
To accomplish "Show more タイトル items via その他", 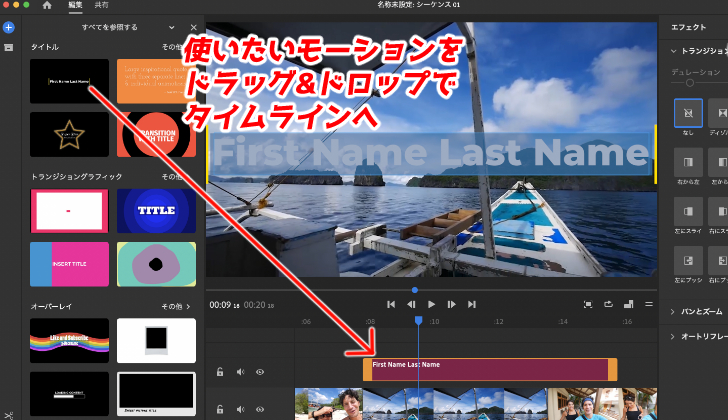I will [172, 47].
